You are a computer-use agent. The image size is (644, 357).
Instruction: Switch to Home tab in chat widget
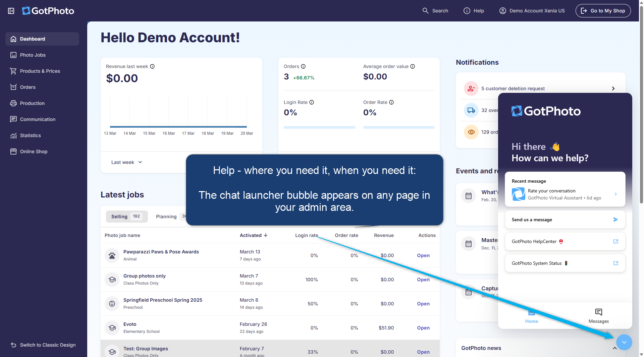coord(532,316)
